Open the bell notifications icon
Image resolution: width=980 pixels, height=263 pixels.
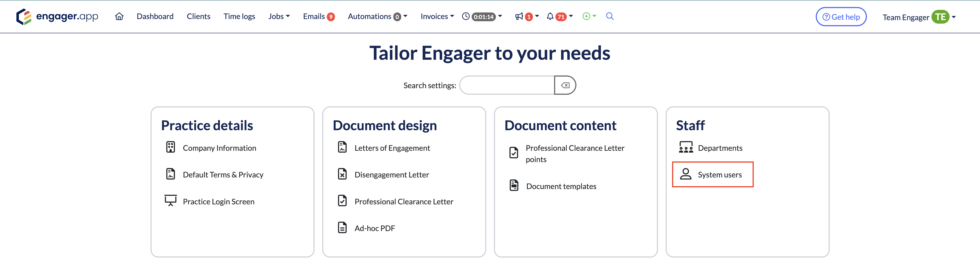550,16
